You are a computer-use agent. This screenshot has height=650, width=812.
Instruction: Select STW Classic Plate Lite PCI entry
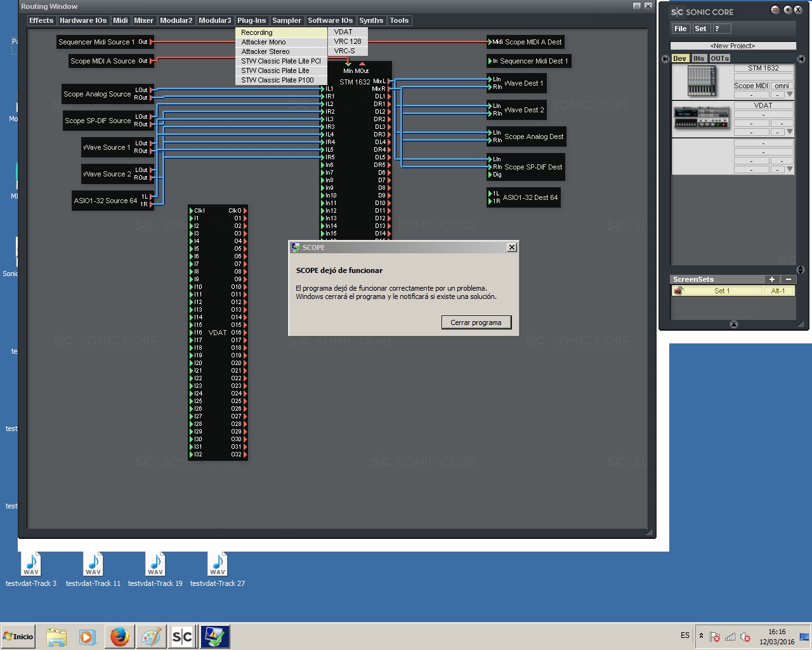coord(281,61)
